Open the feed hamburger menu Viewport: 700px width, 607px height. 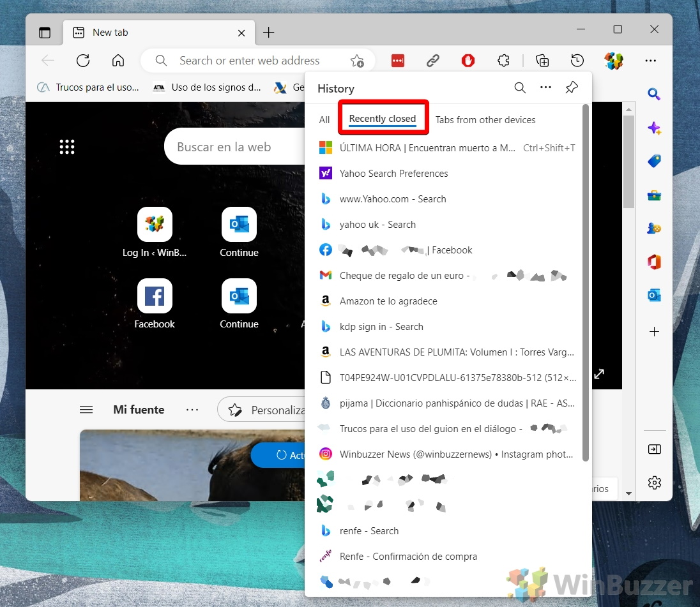[86, 409]
